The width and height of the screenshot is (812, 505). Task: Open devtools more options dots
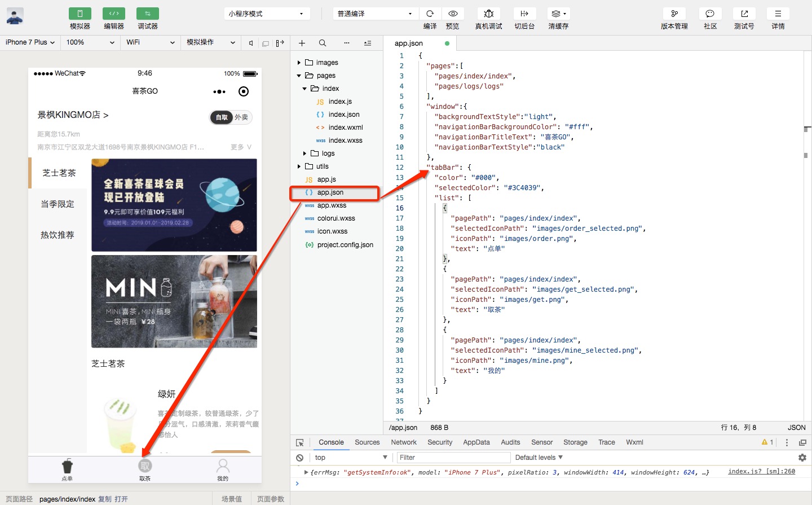pos(787,443)
